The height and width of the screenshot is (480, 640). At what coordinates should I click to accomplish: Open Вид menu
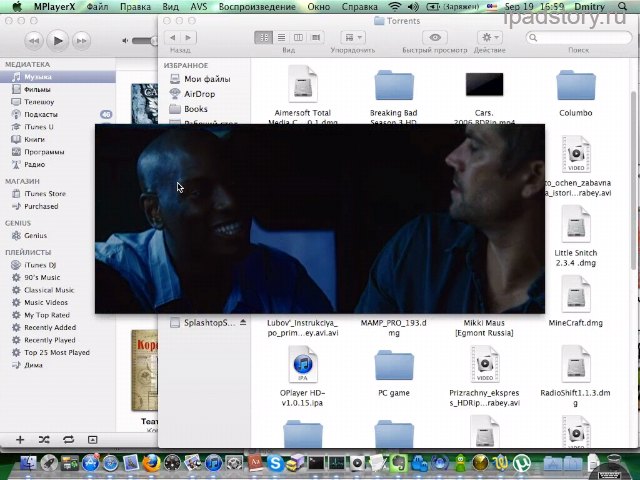click(x=170, y=7)
